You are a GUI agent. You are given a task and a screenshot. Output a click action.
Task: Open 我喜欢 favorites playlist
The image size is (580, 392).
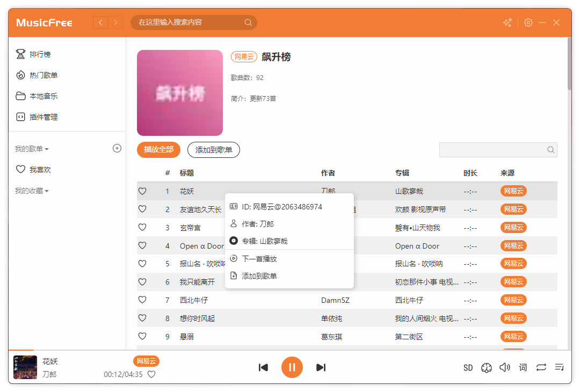[x=33, y=170]
